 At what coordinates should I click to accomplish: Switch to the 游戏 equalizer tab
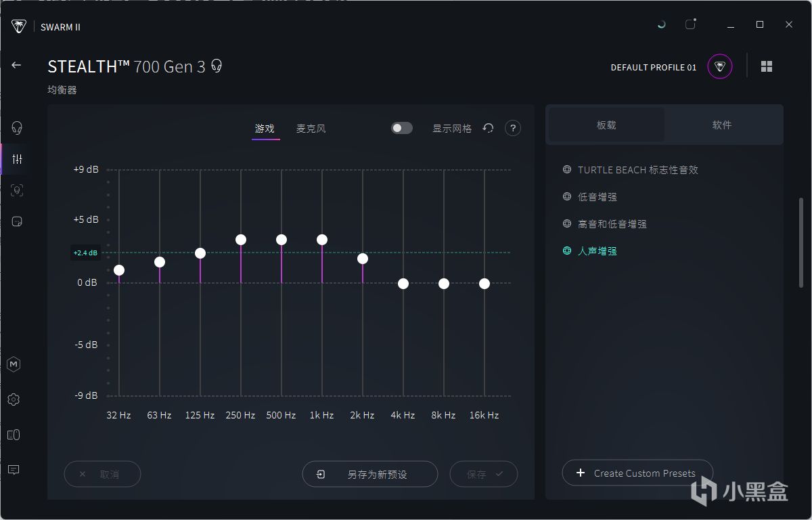pyautogui.click(x=265, y=129)
